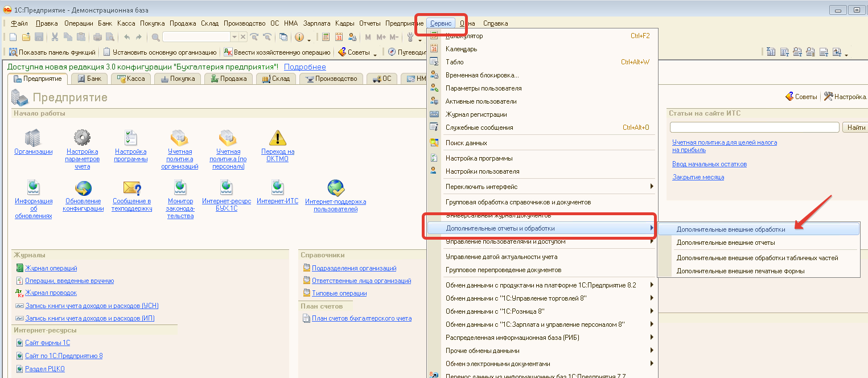
Task: Click the Undo arrow icon
Action: (x=126, y=37)
